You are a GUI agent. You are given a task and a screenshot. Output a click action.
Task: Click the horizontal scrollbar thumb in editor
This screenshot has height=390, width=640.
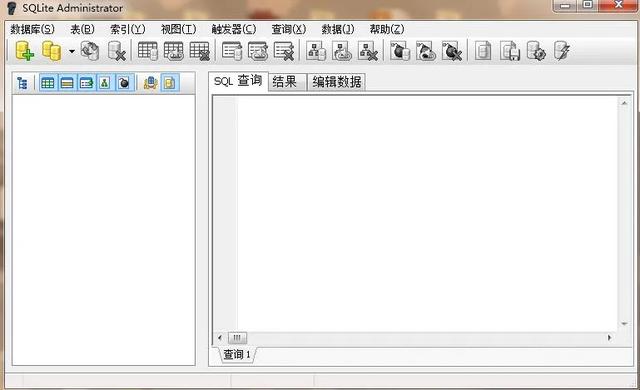coord(237,337)
